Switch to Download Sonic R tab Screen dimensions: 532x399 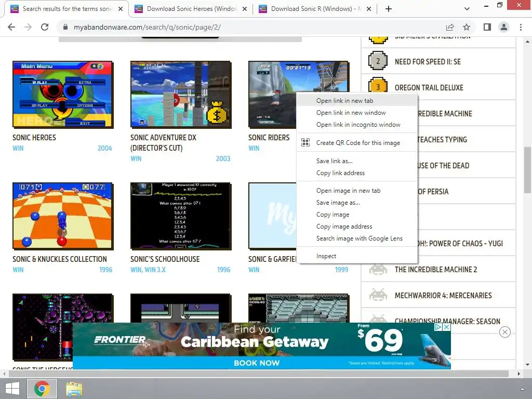click(x=315, y=9)
